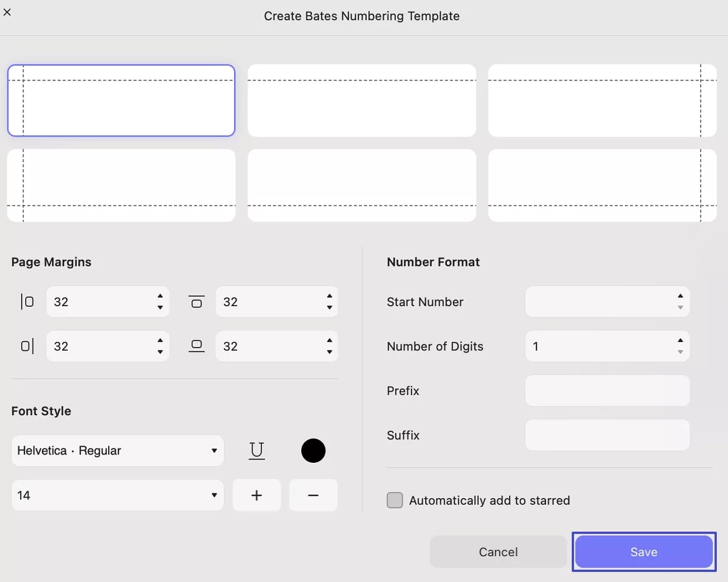
Task: Open the font size 14 dropdown
Action: click(x=118, y=495)
